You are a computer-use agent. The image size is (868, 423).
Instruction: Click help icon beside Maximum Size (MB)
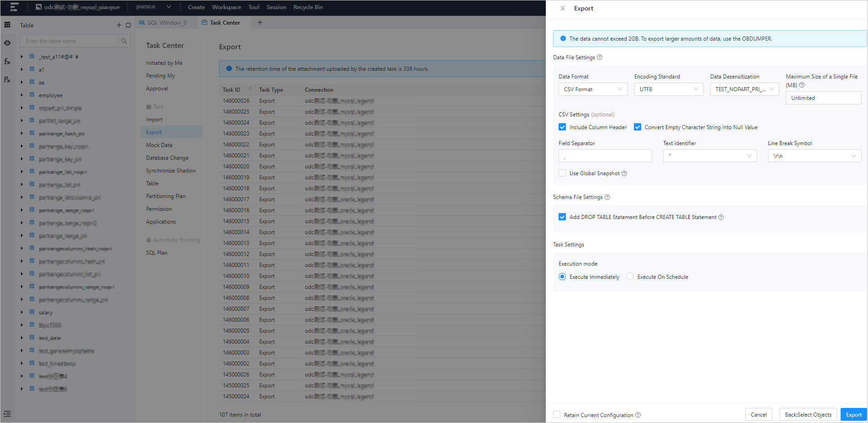click(x=802, y=85)
